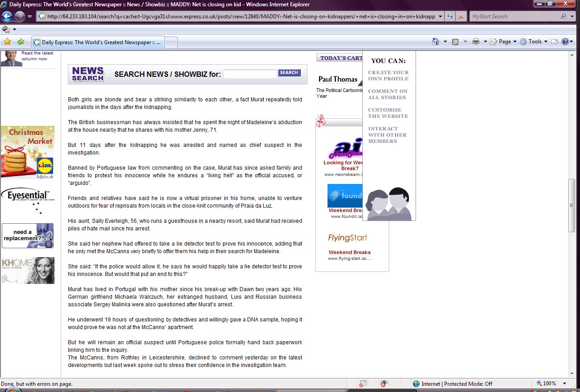Open the zoom level dropdown arrow
The height and width of the screenshot is (392, 580).
[565, 384]
